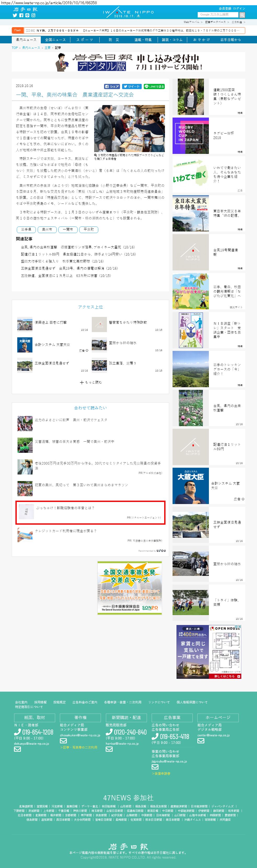Open the 全国ニュース navigation tab
The height and width of the screenshot is (868, 257).
click(55, 40)
